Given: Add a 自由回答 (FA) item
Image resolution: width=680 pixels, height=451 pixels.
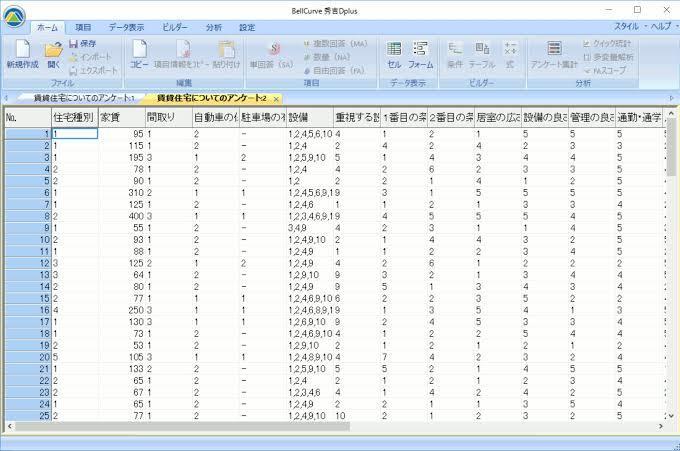Looking at the screenshot, I should point(334,70).
